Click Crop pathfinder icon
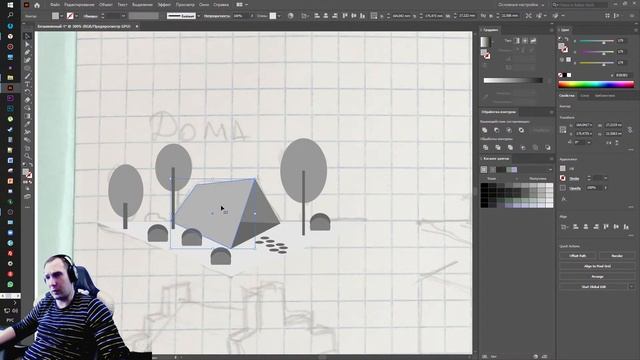 click(523, 147)
